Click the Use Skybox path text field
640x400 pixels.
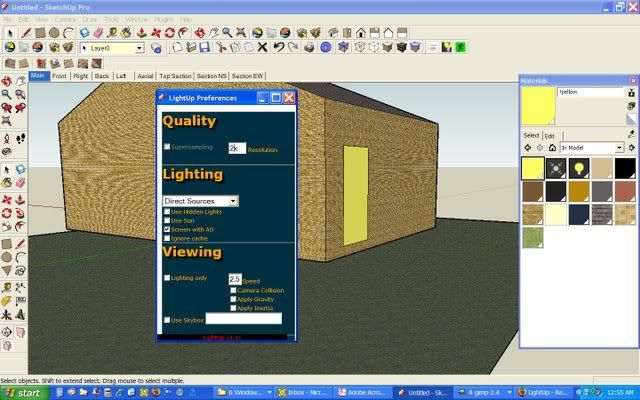click(x=244, y=319)
